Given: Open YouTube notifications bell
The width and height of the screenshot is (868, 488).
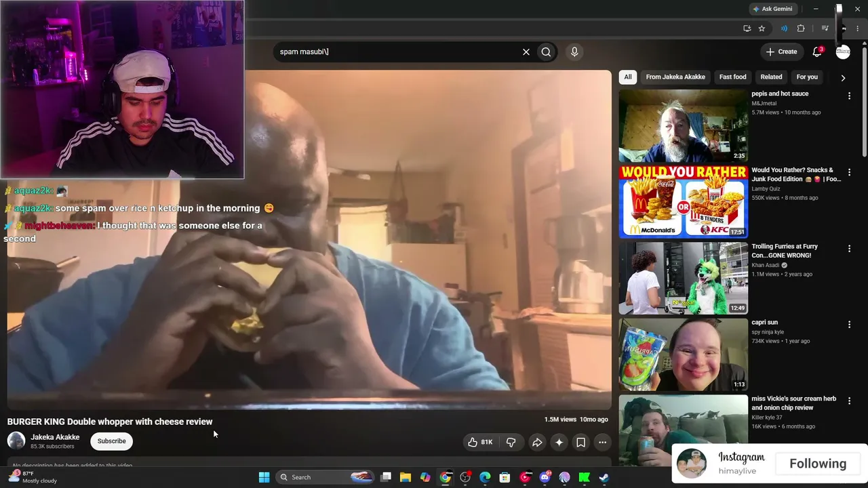Looking at the screenshot, I should click(x=817, y=52).
